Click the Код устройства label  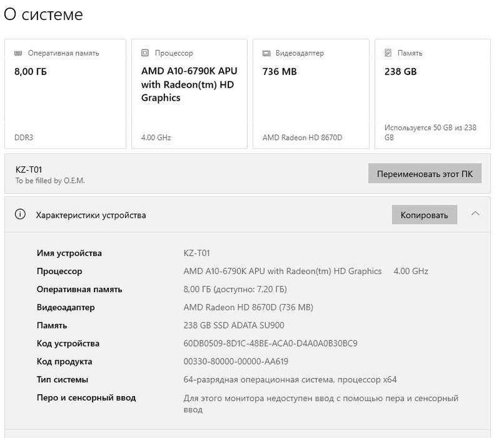(x=68, y=343)
